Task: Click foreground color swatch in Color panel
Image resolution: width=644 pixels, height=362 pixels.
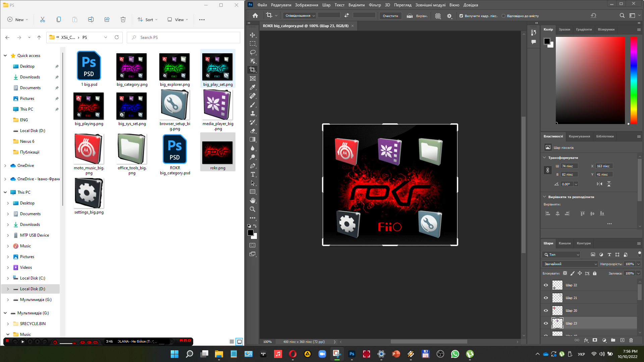Action: click(x=547, y=41)
